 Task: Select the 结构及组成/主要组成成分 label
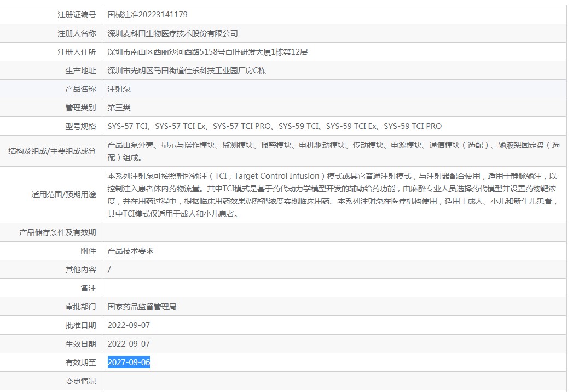tap(52, 151)
